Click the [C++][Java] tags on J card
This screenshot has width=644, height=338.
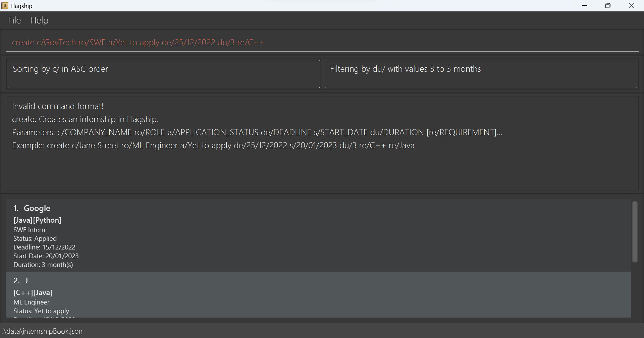pos(33,293)
